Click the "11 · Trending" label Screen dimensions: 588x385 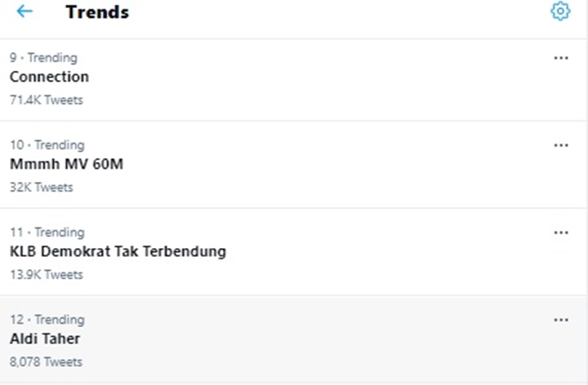point(47,232)
